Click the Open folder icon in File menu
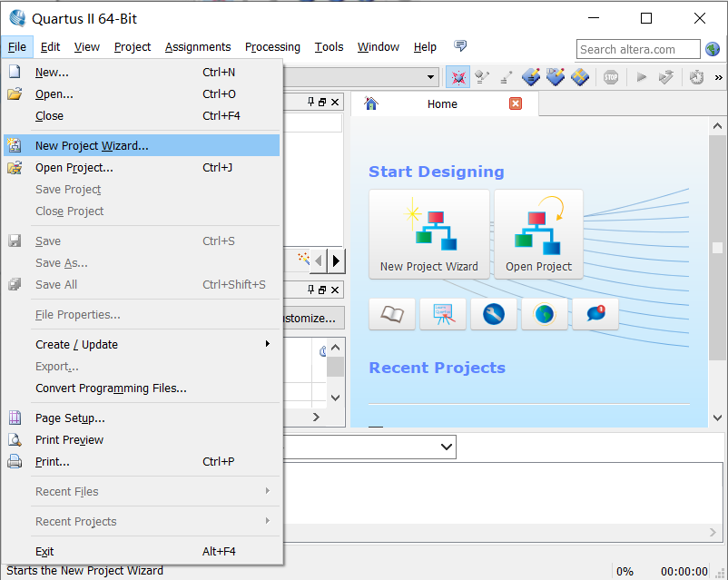The height and width of the screenshot is (580, 728). point(15,93)
